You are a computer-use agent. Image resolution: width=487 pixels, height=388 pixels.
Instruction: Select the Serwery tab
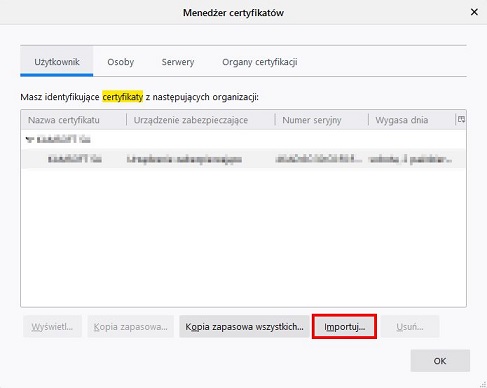pyautogui.click(x=178, y=62)
